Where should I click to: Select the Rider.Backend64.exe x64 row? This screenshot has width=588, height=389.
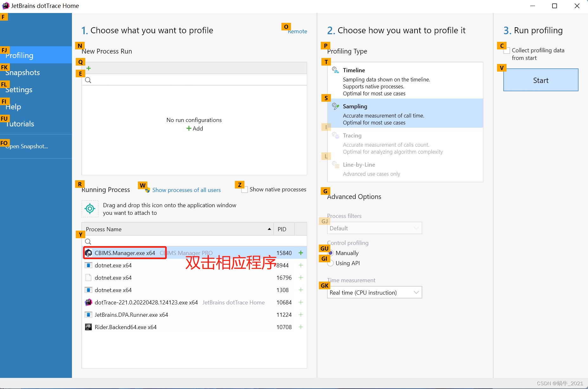[194, 327]
